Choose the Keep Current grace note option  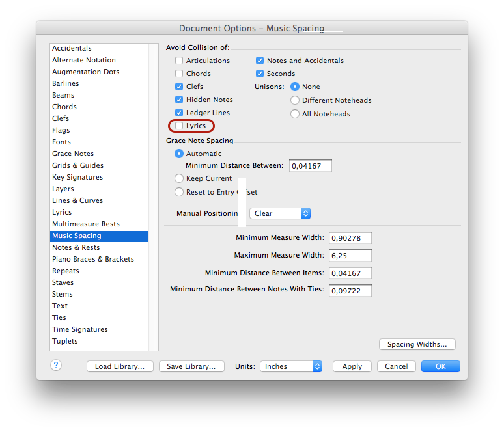[179, 178]
